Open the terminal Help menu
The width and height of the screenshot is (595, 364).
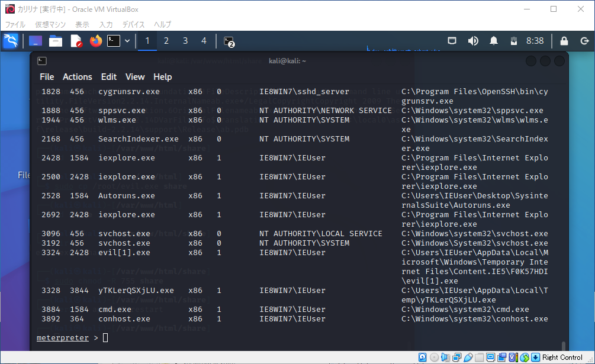(162, 77)
